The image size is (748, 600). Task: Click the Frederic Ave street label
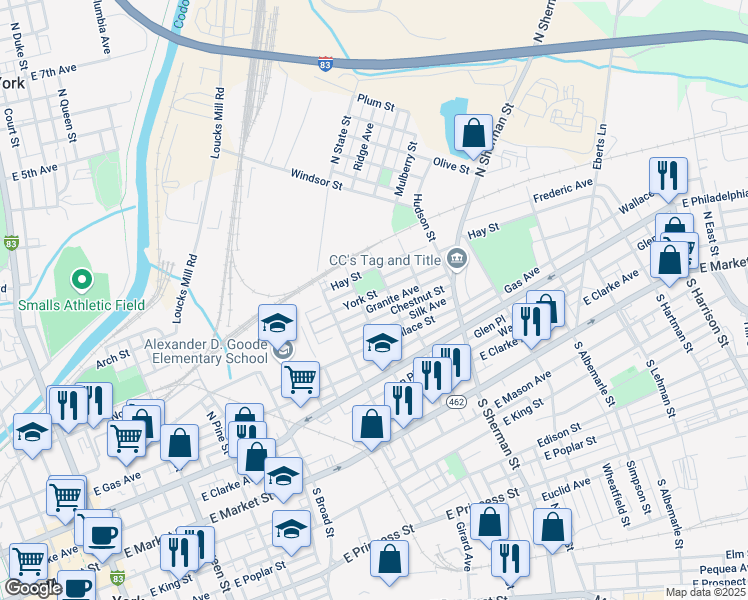coord(563,190)
